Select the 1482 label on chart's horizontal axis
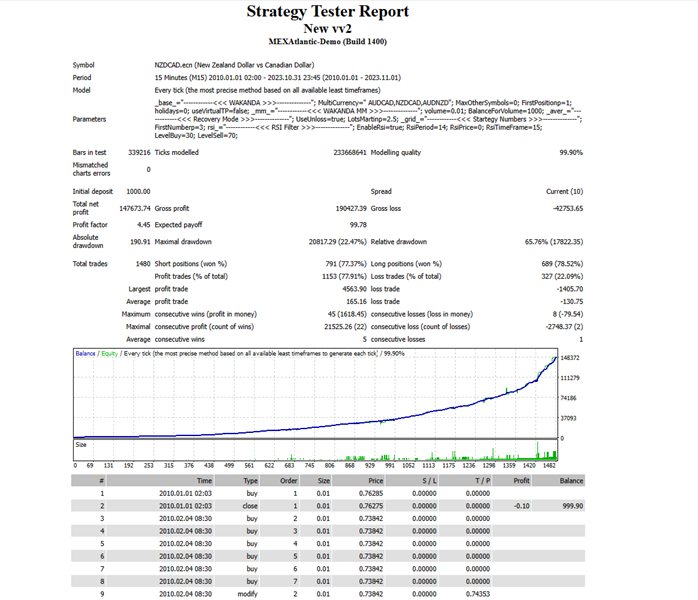Image resolution: width=698 pixels, height=600 pixels. point(549,466)
